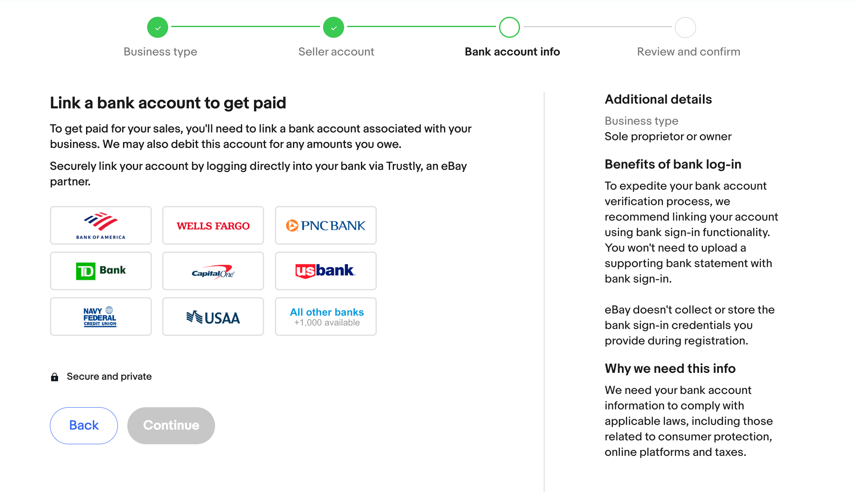Select the TD Bank tile
This screenshot has height=504, width=856.
[100, 271]
